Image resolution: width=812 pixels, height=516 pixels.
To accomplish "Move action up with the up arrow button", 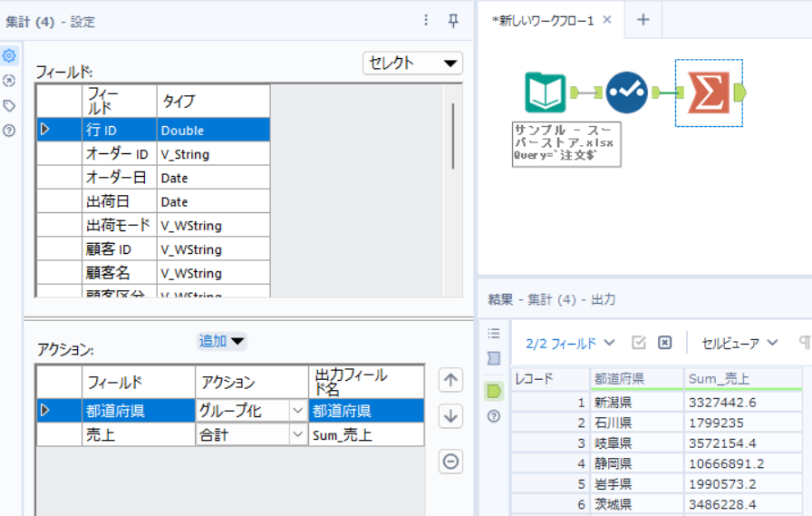I will pyautogui.click(x=450, y=380).
